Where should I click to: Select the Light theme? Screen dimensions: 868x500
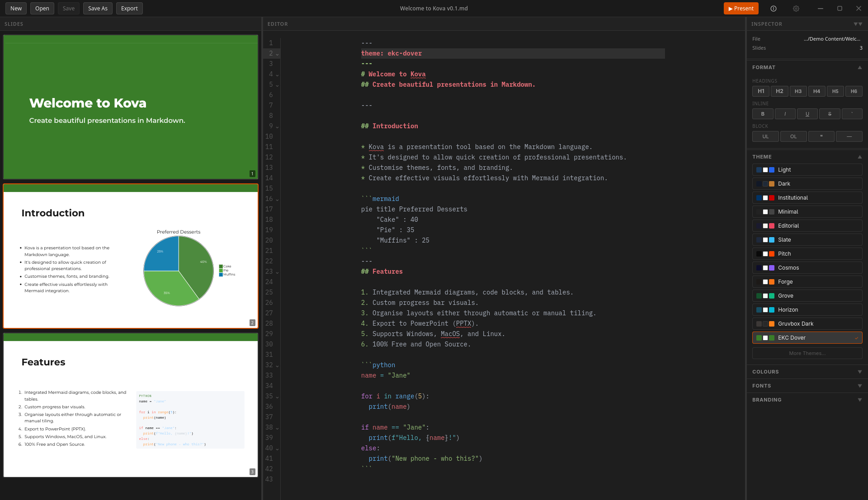(807, 170)
